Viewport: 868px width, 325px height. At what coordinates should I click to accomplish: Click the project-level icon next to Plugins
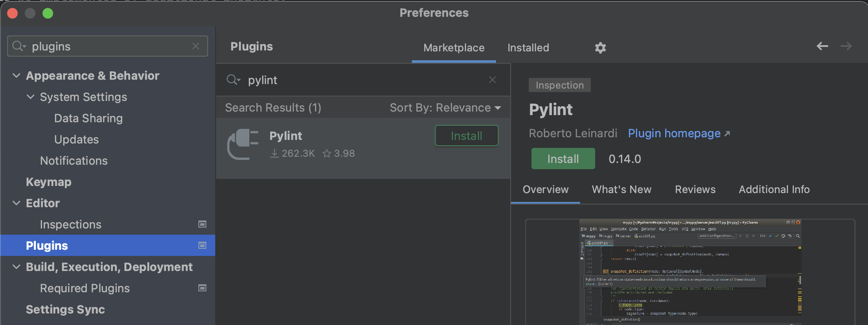(202, 245)
